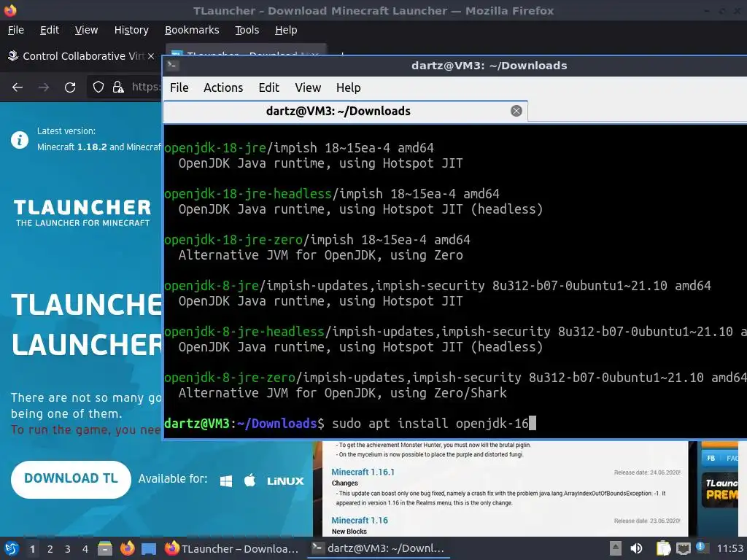This screenshot has width=747, height=560.
Task: Open the Lubuntu start menu icon
Action: [x=12, y=548]
